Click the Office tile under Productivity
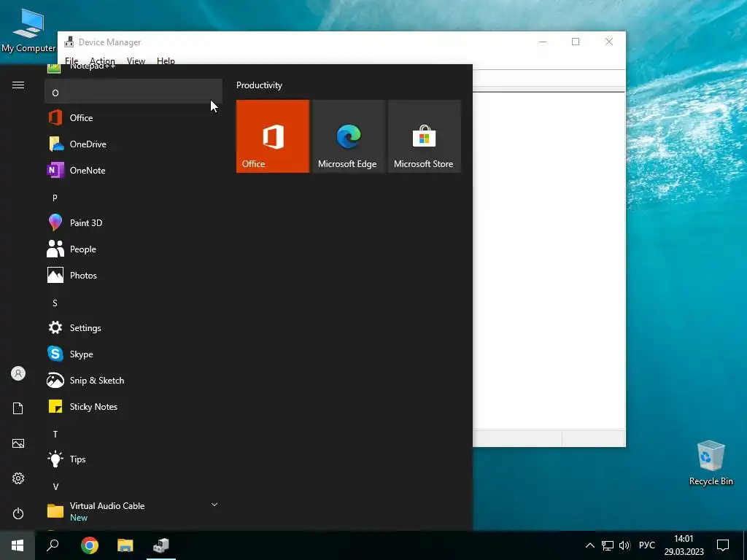The image size is (747, 560). pos(273,136)
